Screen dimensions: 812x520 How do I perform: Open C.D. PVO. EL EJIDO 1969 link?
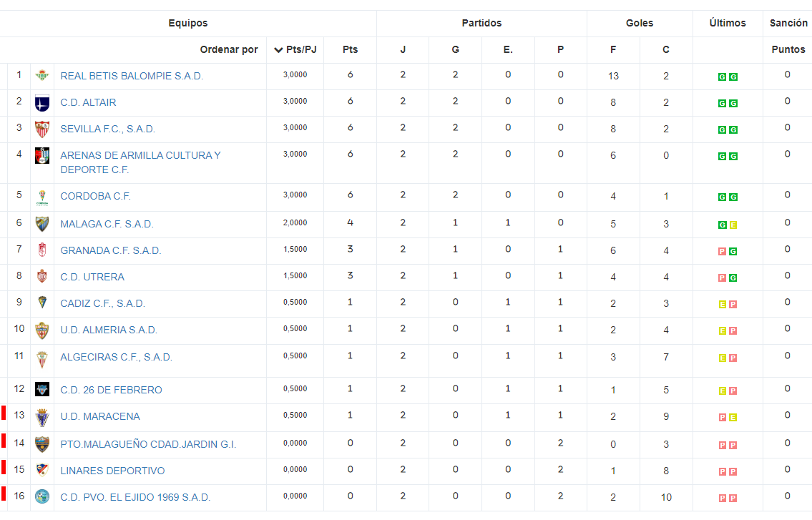click(x=135, y=497)
